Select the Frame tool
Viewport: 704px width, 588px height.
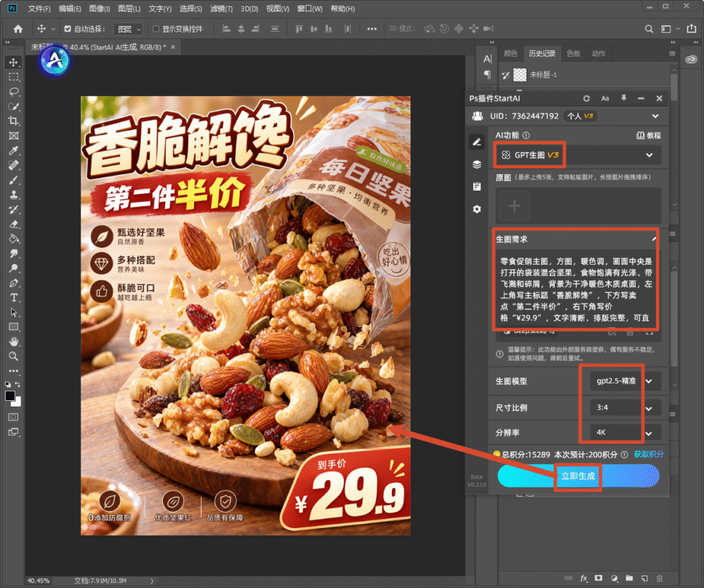coord(14,135)
